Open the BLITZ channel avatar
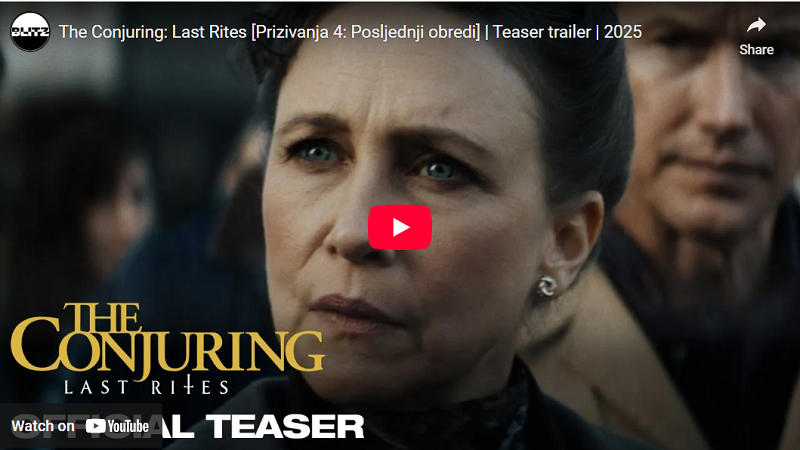 click(30, 32)
